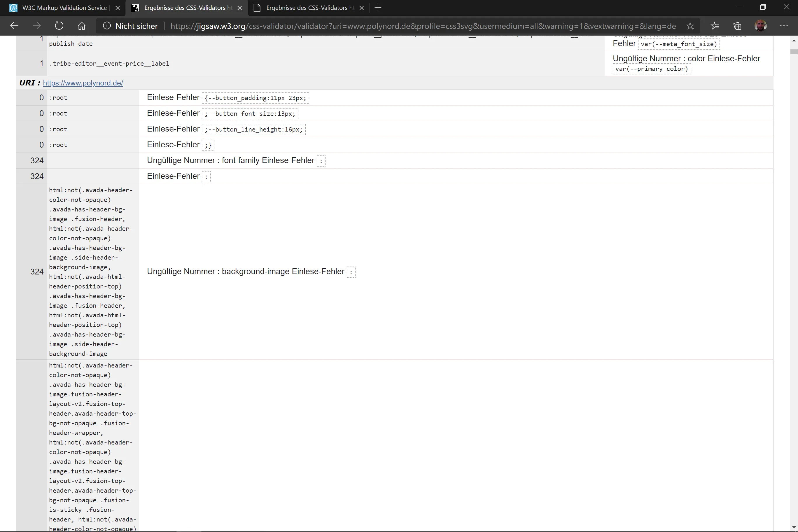Close the last CSS-Validator results tab
Image resolution: width=798 pixels, height=532 pixels.
(362, 8)
